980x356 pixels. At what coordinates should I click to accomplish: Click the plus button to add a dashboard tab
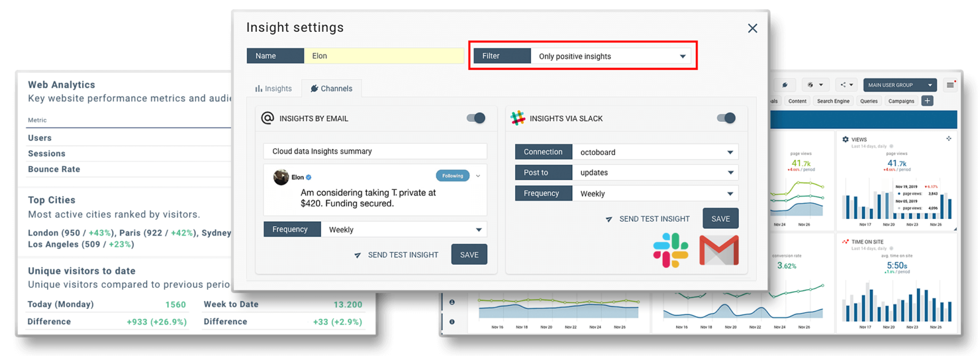[x=927, y=100]
